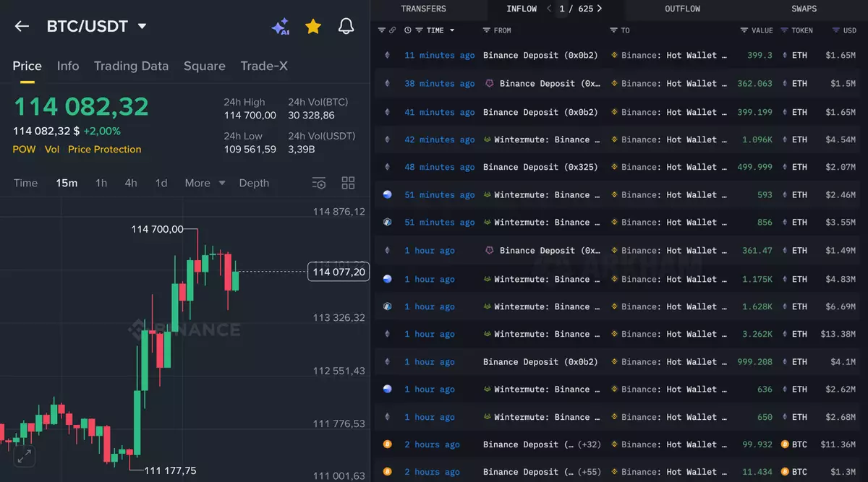This screenshot has width=868, height=482.
Task: Click the back arrow icon
Action: tap(22, 27)
